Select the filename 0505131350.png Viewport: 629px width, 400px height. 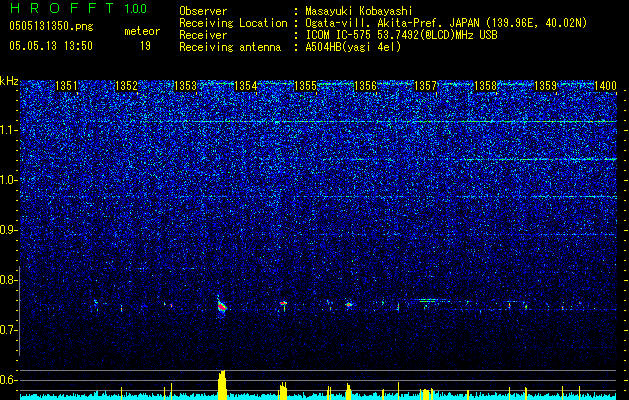click(51, 26)
